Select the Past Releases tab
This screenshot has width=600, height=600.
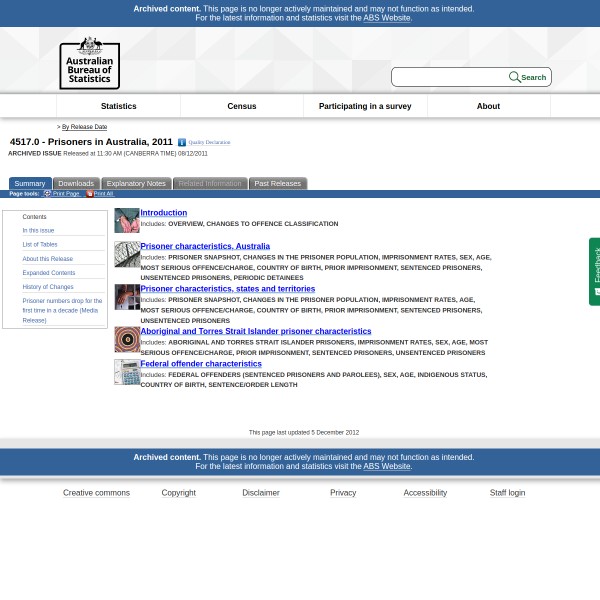[277, 184]
